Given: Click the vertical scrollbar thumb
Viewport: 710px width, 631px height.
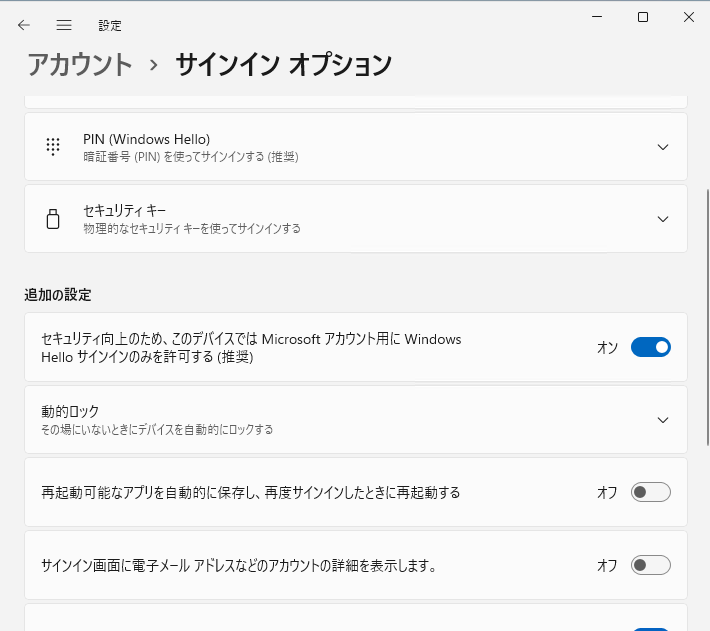Looking at the screenshot, I should coord(707,318).
